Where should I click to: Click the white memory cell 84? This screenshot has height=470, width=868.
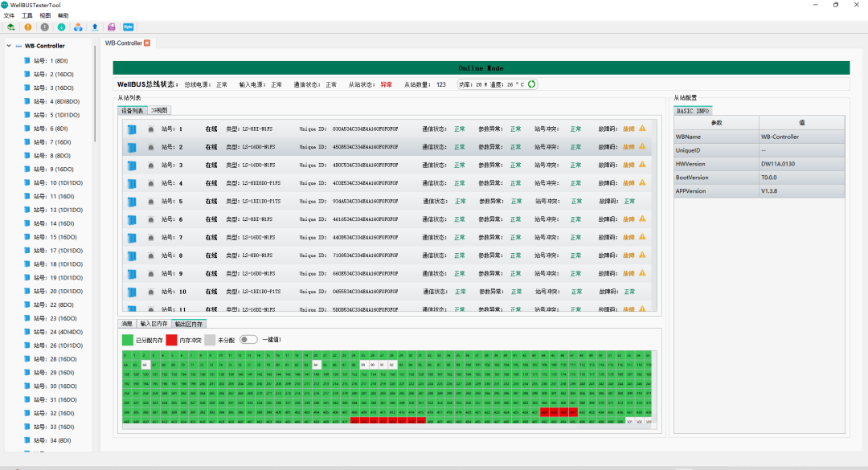pos(316,365)
